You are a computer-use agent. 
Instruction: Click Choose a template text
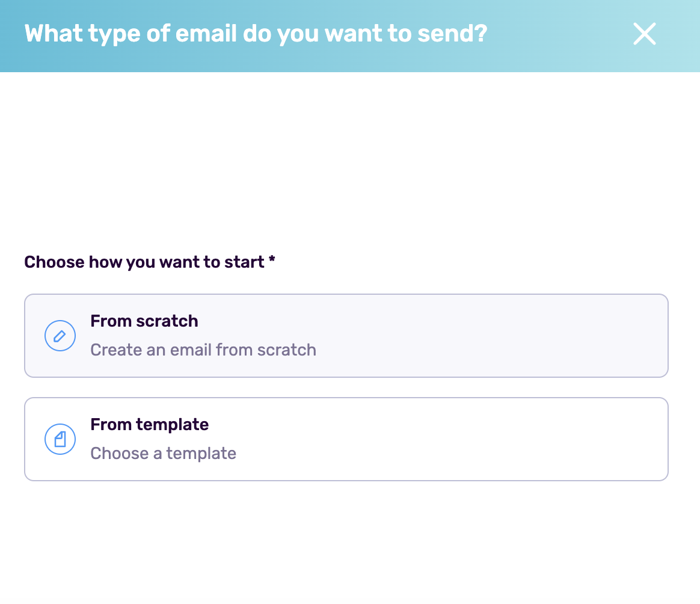pos(163,453)
